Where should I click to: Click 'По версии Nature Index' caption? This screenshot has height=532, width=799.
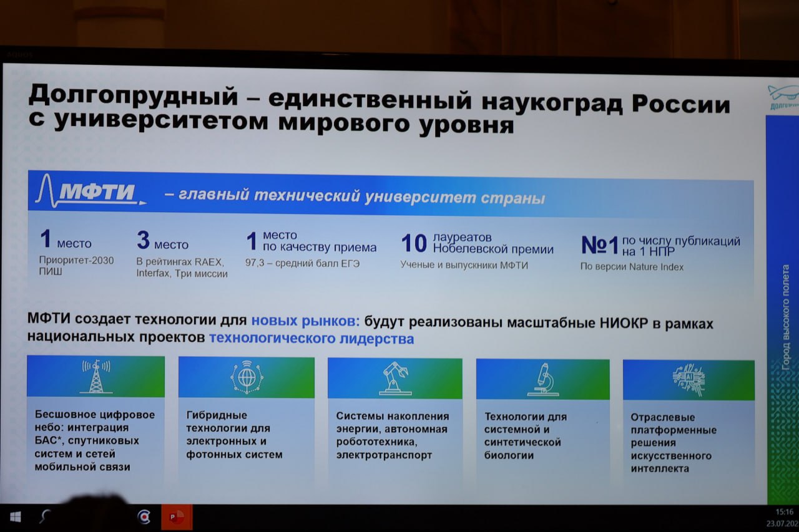click(632, 267)
